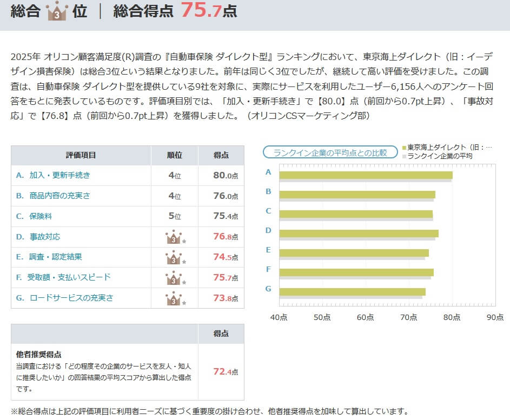The width and height of the screenshot is (510, 420).
Task: Click the crown icon in ロードサービスの充実さ row
Action: pos(174,298)
